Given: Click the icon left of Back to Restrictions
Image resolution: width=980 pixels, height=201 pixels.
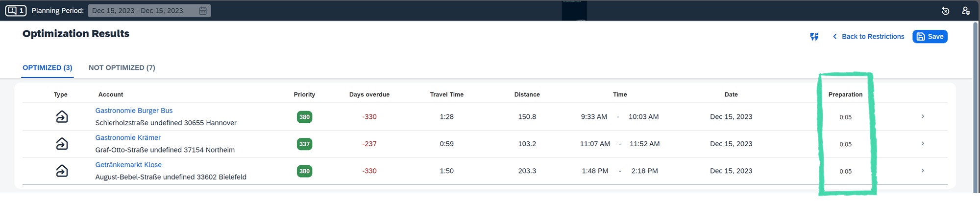Looking at the screenshot, I should point(814,37).
